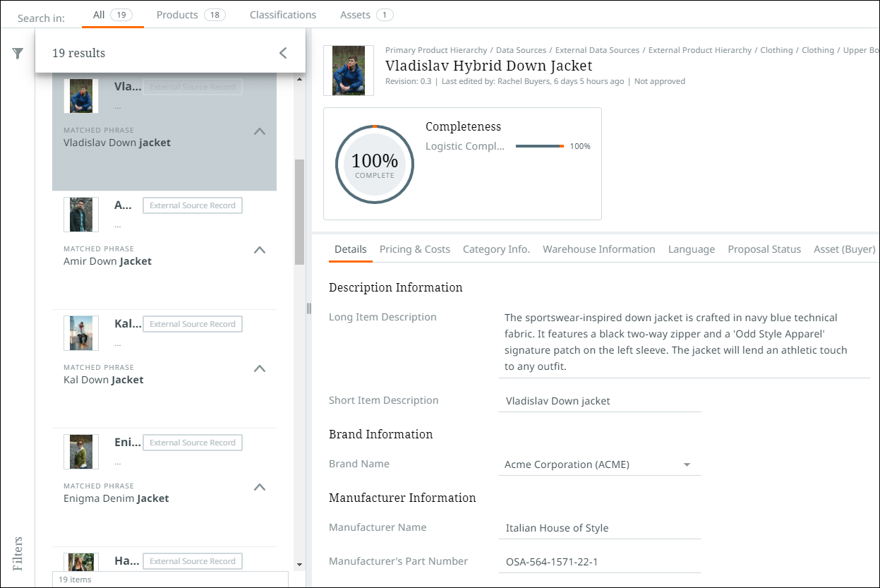Click the Manufacturer Name input field
The image size is (880, 588).
[x=599, y=528]
